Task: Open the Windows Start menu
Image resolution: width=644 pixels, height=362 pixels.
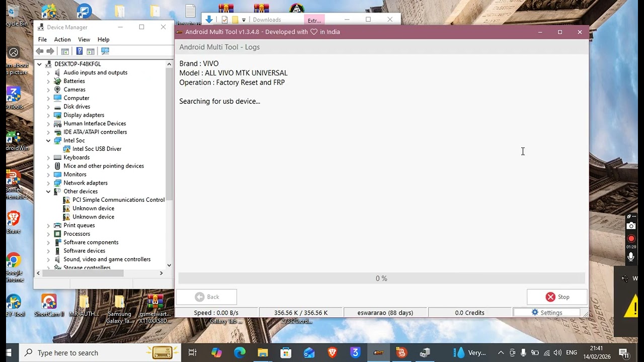Action: (x=9, y=353)
